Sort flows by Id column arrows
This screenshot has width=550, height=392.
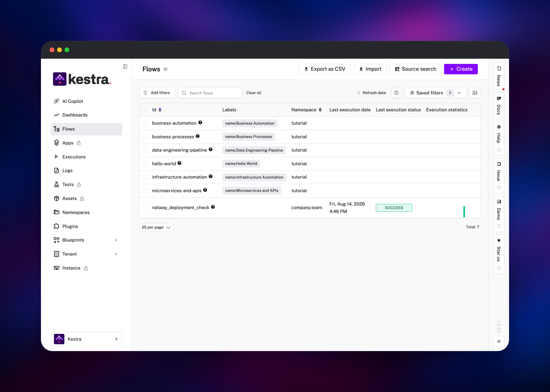tap(160, 110)
